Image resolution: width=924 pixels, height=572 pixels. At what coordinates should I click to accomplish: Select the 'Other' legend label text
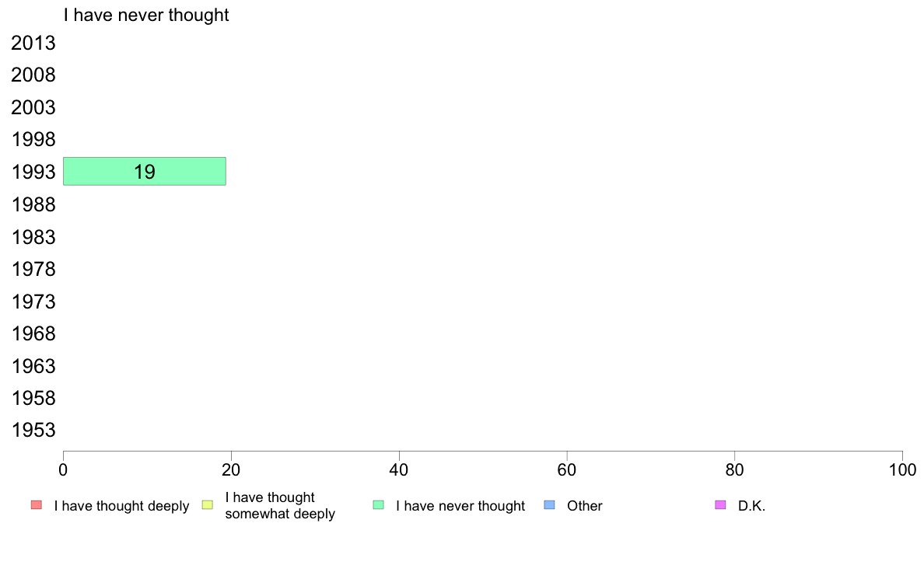(x=585, y=506)
